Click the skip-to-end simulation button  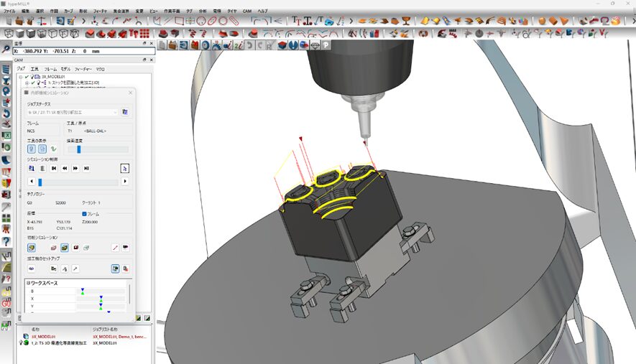tap(86, 168)
